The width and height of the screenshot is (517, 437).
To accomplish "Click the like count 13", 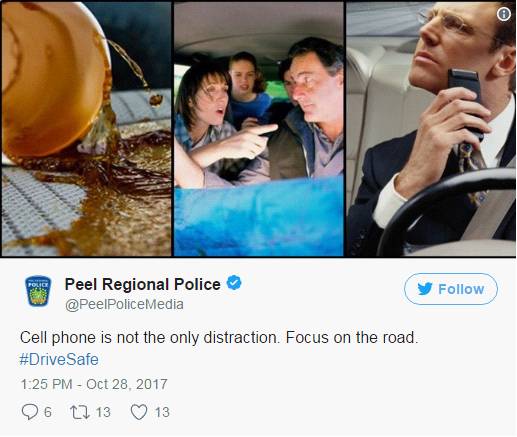I will [x=162, y=412].
